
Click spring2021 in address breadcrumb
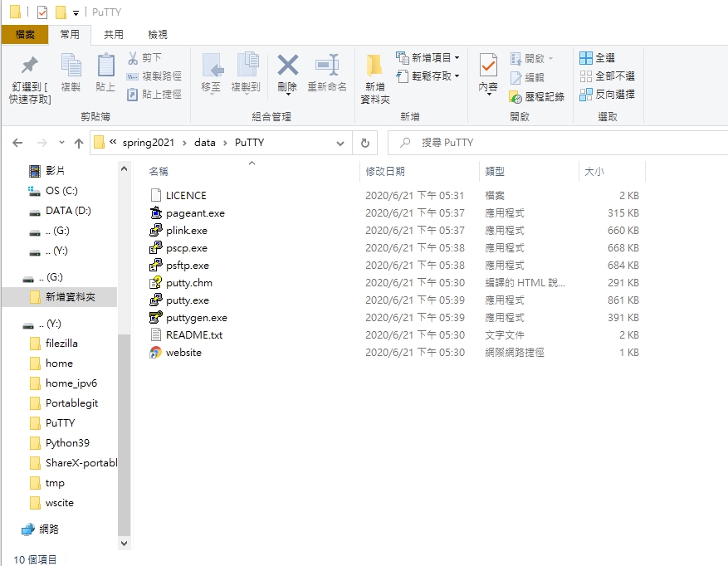click(149, 143)
